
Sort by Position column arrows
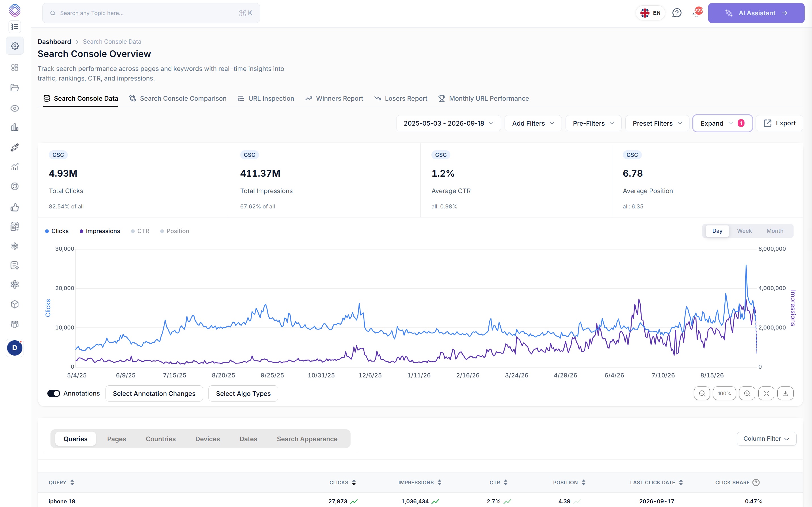[584, 483]
